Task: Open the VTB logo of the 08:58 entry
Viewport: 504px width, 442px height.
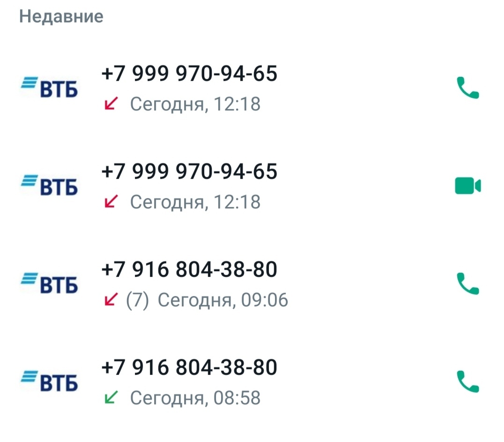Action: [x=49, y=382]
